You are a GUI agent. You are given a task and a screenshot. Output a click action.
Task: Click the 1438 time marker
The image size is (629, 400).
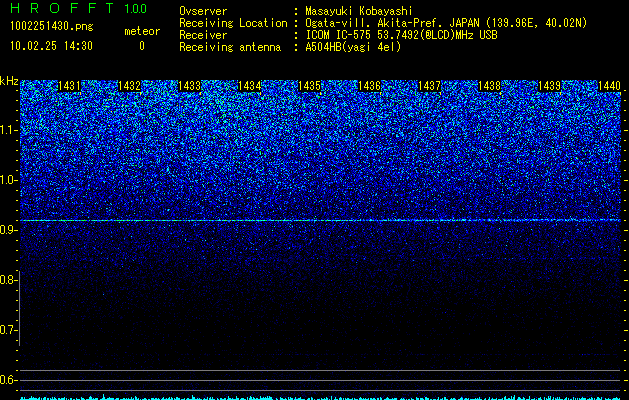point(489,86)
